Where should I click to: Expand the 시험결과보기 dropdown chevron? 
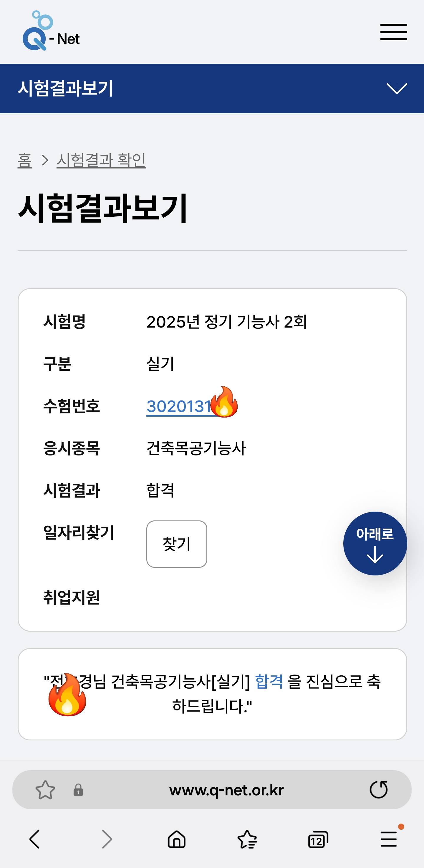[x=397, y=88]
